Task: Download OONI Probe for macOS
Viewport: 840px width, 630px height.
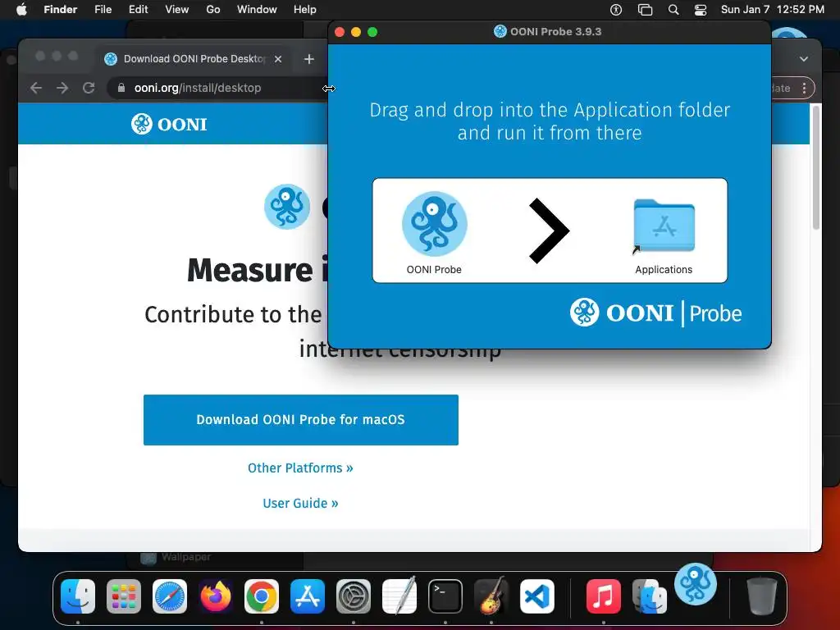Action: 300,420
